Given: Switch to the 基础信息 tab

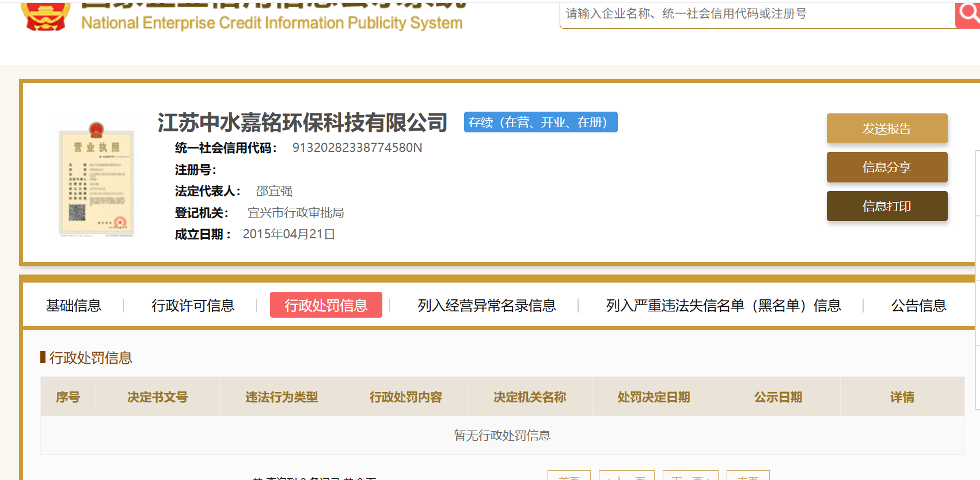Looking at the screenshot, I should [74, 306].
